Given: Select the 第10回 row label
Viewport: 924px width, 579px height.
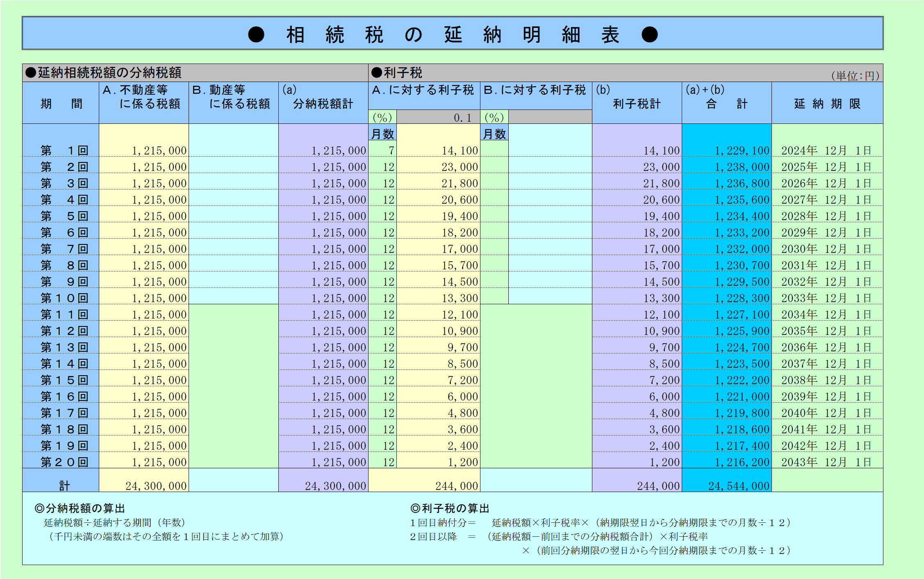Looking at the screenshot, I should [64, 298].
